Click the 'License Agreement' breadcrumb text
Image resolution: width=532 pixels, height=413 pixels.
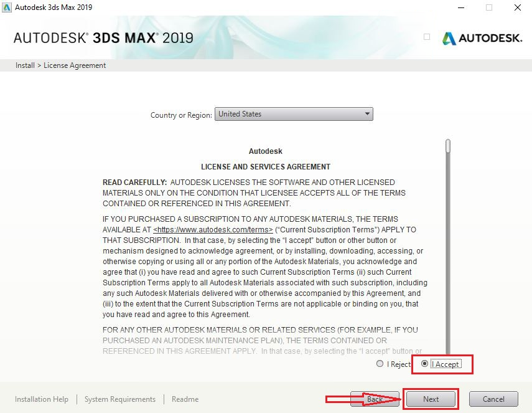point(75,65)
